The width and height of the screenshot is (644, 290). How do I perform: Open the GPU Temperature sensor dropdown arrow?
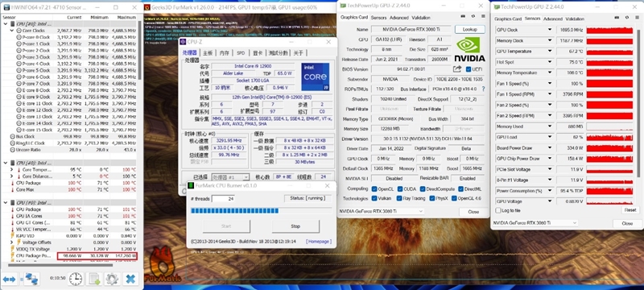tap(550, 52)
